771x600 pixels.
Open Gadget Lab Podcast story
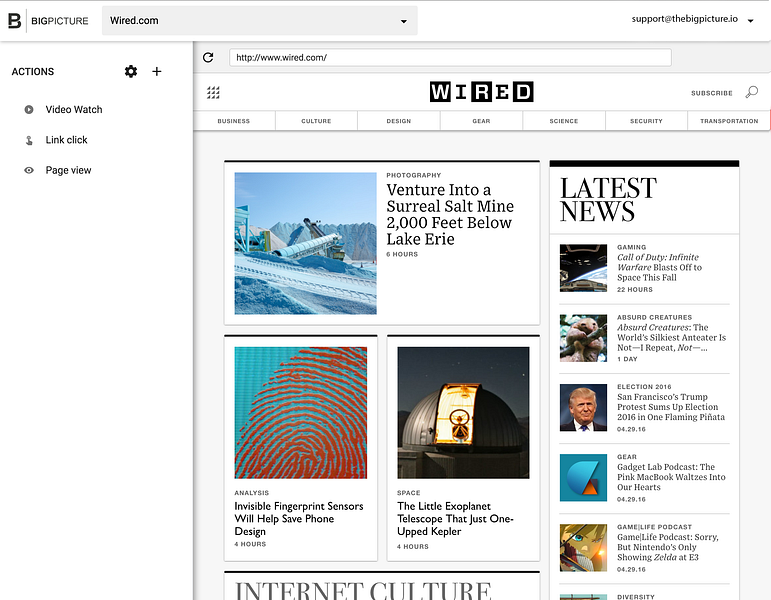tap(671, 477)
